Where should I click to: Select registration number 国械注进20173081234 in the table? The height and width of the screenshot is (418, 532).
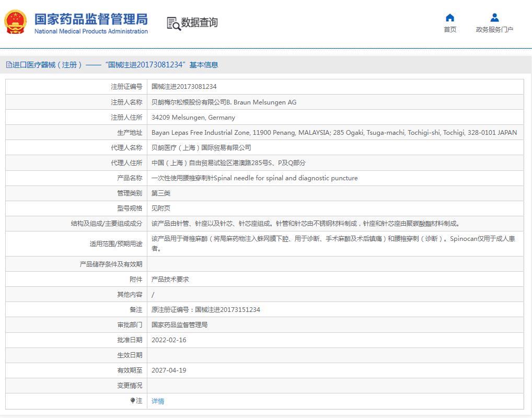(x=184, y=87)
